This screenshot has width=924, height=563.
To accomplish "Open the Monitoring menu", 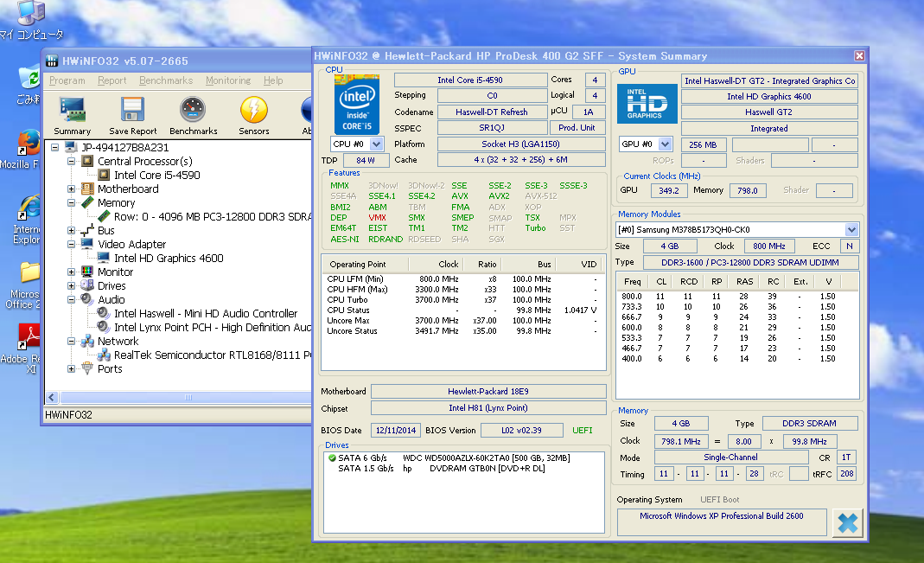I will 228,80.
